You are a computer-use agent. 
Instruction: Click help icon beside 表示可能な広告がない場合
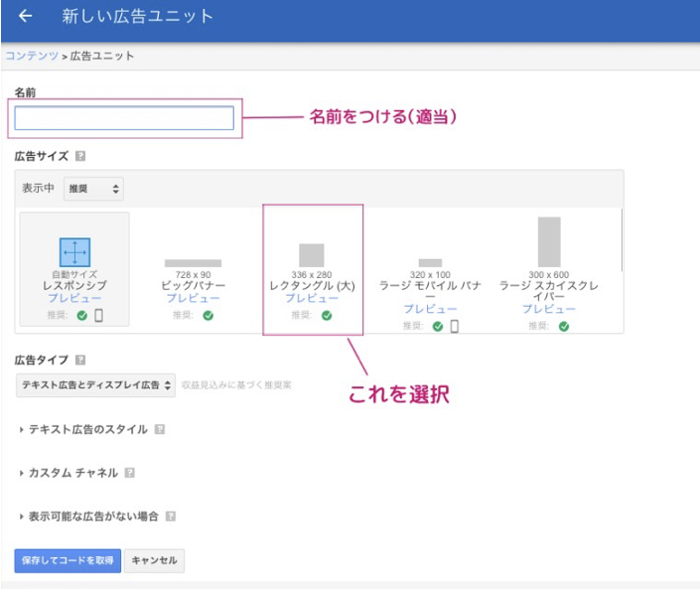click(x=171, y=516)
